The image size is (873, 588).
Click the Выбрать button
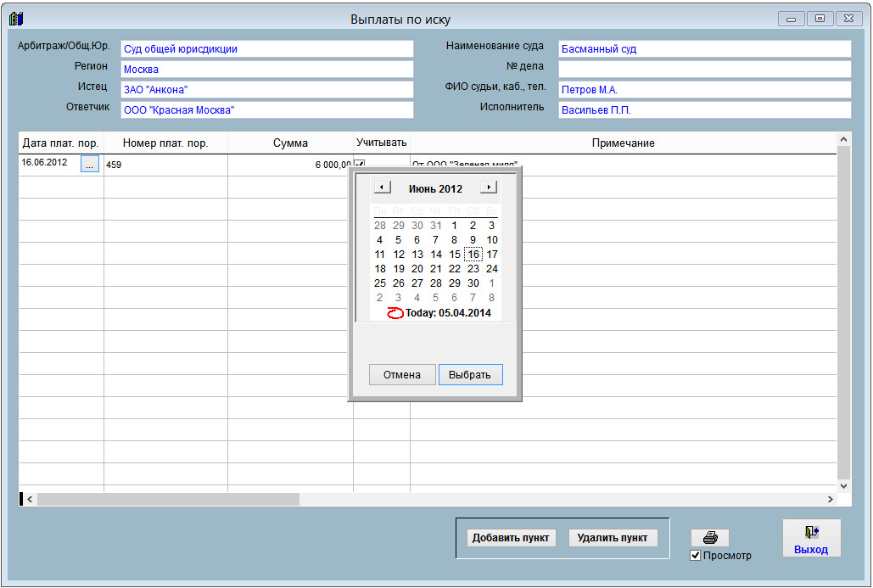[471, 375]
